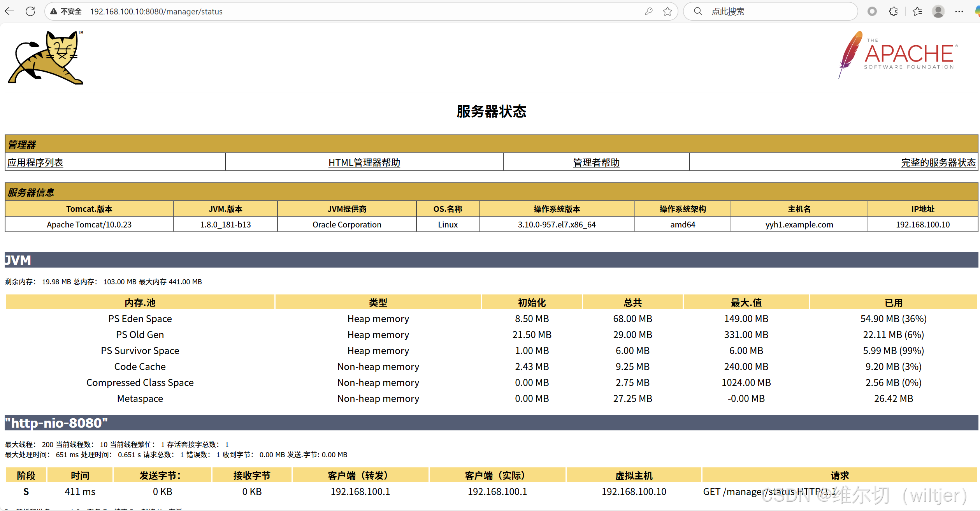Image resolution: width=980 pixels, height=511 pixels.
Task: Click the Apache Software Foundation logo
Action: (898, 55)
